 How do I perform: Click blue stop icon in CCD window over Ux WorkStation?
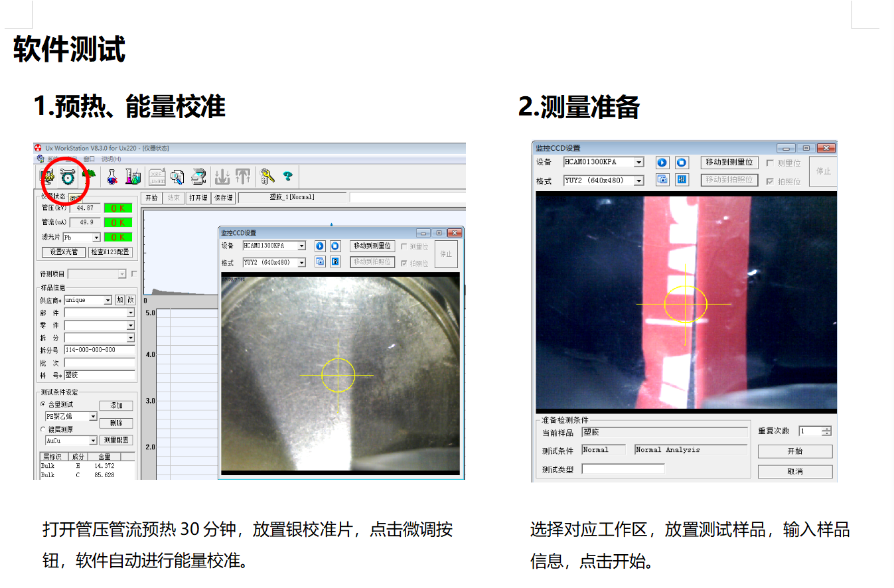[335, 246]
